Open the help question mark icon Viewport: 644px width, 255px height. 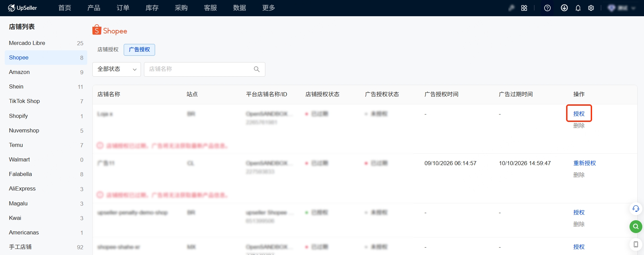[547, 8]
